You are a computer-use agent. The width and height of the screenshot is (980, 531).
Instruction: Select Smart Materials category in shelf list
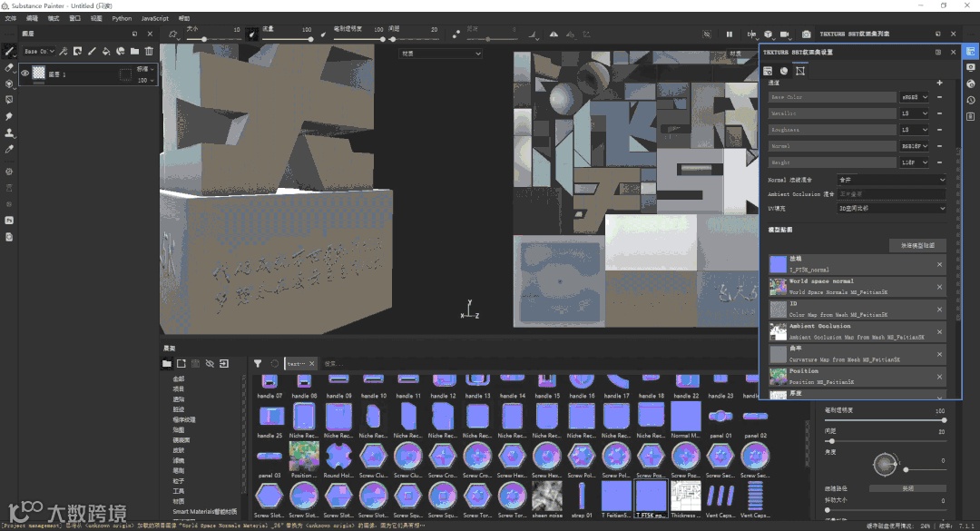point(204,511)
